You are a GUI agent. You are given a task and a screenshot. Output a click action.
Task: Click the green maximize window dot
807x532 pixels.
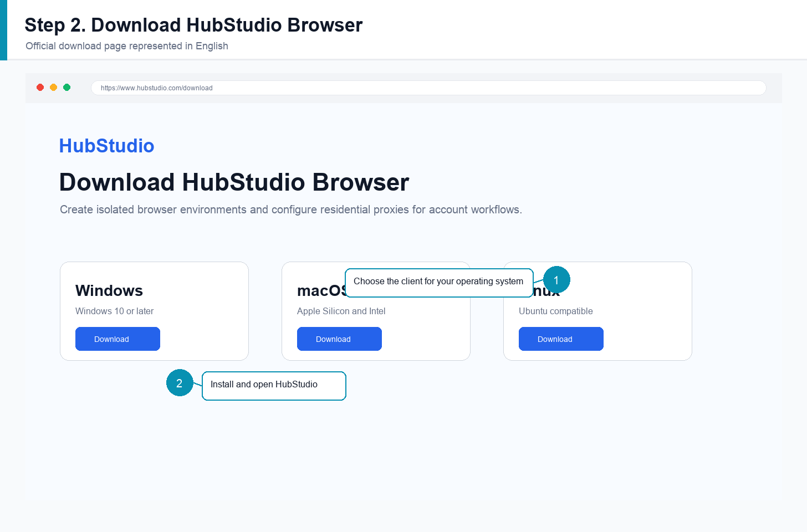(67, 88)
